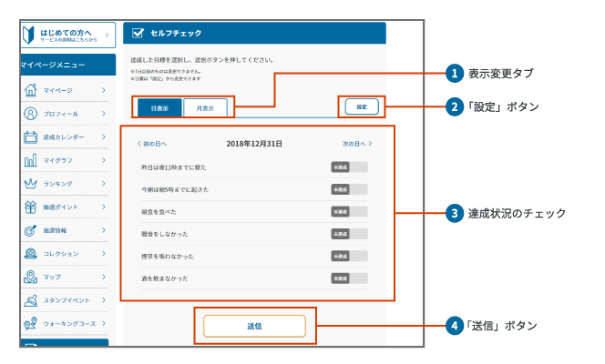The image size is (605, 364).
Task: Click the 送信 button
Action: pyautogui.click(x=254, y=327)
